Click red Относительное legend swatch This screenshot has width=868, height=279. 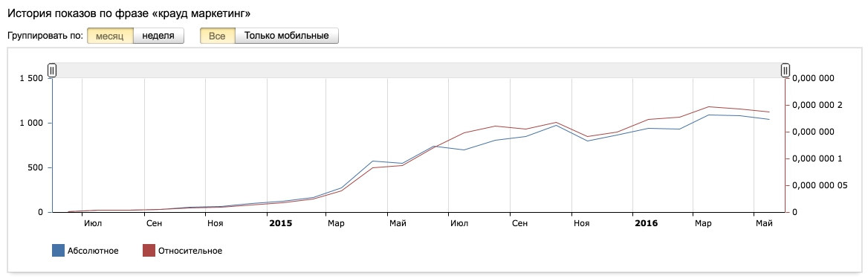click(x=149, y=251)
